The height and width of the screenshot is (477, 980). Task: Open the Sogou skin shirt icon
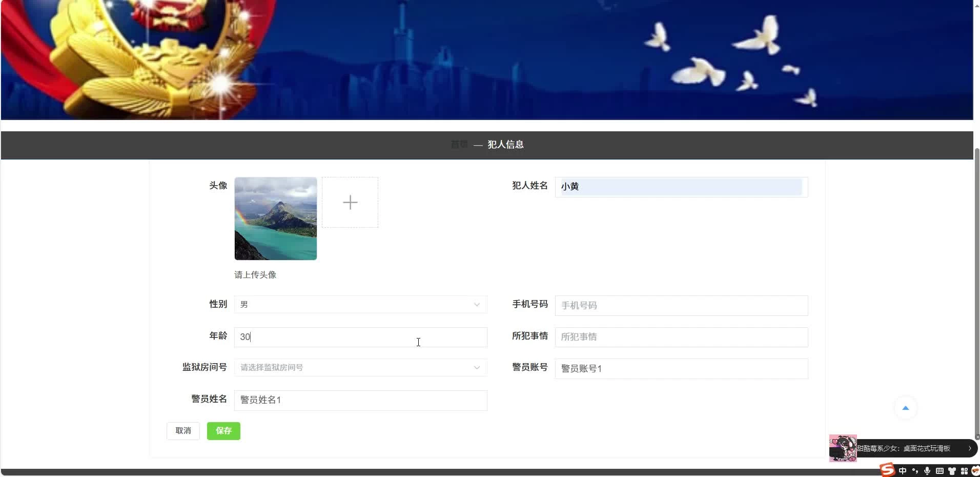coord(952,471)
